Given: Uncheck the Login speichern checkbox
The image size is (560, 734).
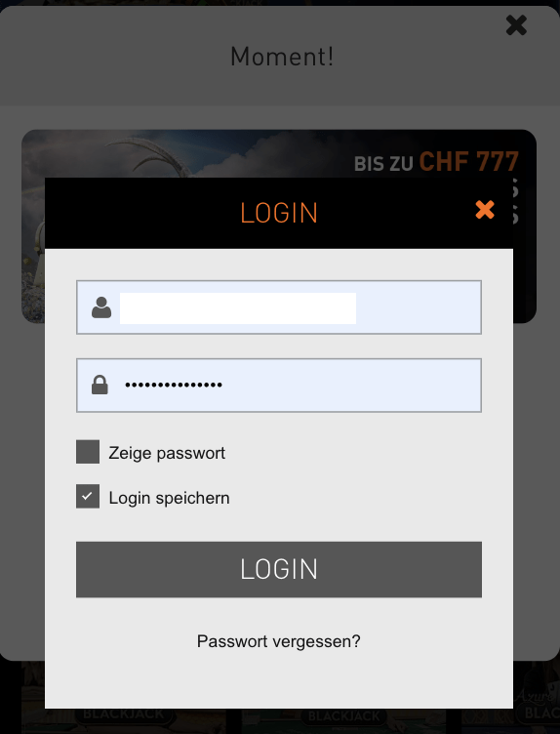Looking at the screenshot, I should coord(88,496).
